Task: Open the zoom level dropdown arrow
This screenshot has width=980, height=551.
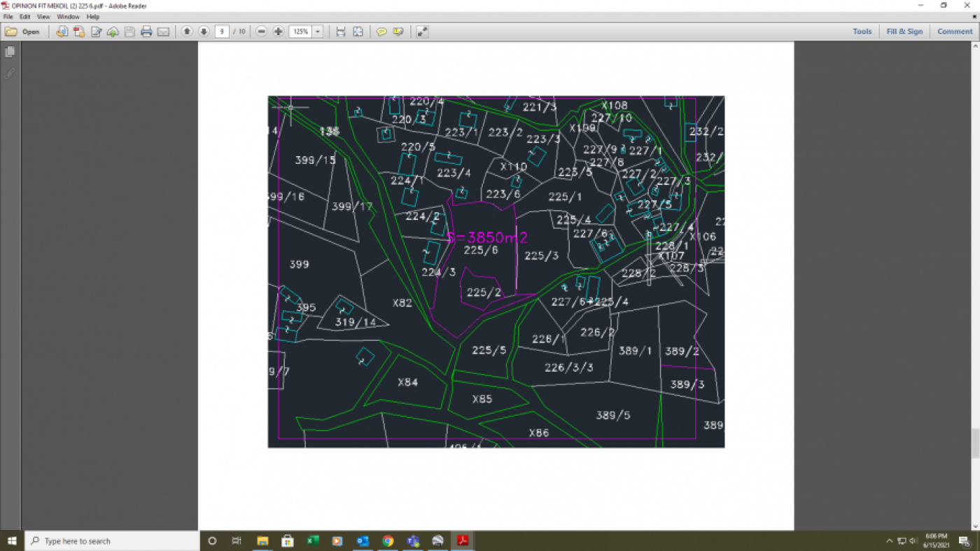Action: click(318, 32)
